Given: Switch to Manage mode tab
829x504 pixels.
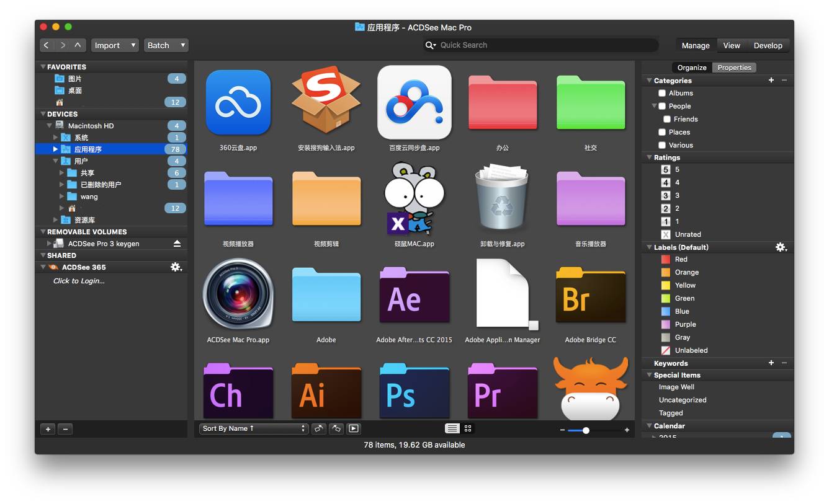Looking at the screenshot, I should pyautogui.click(x=696, y=45).
